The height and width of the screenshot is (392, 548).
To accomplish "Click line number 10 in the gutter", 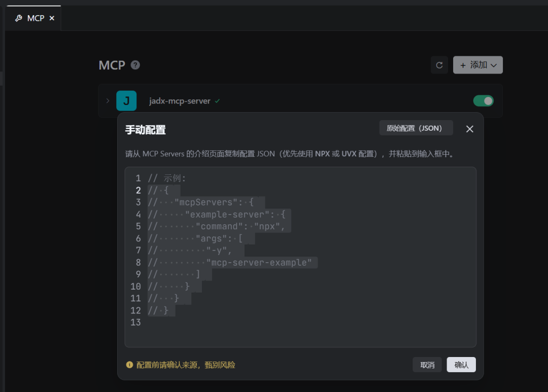I will (135, 287).
